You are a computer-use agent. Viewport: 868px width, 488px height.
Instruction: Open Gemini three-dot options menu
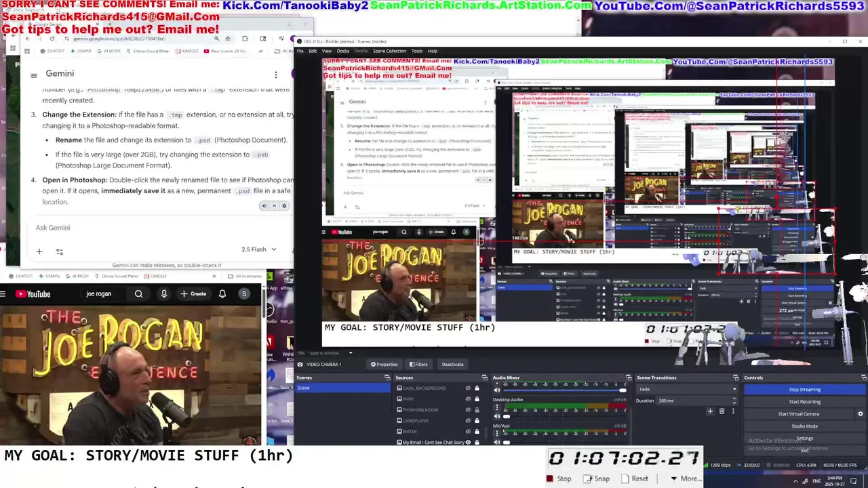[x=275, y=75]
